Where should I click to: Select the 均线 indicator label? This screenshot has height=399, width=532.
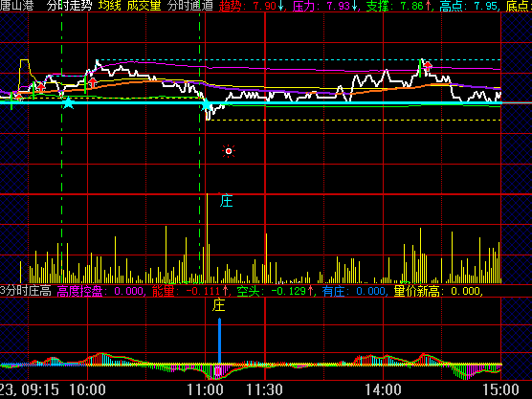[x=110, y=6]
